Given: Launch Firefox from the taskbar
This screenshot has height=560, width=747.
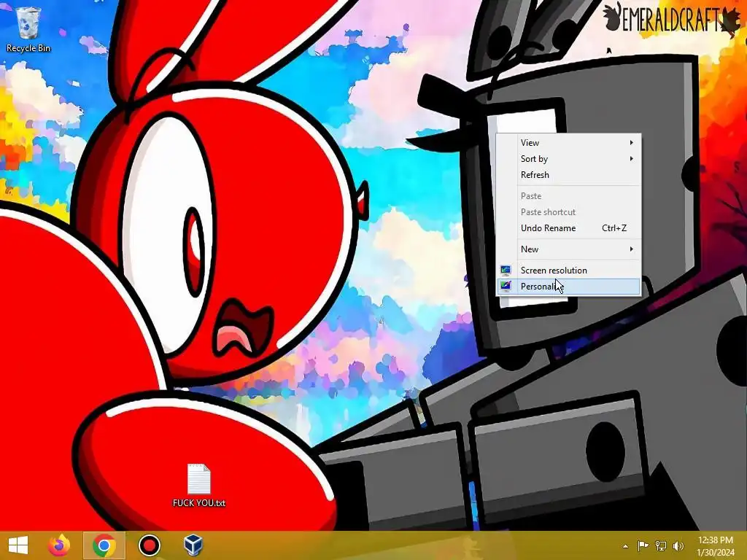Looking at the screenshot, I should 60,545.
